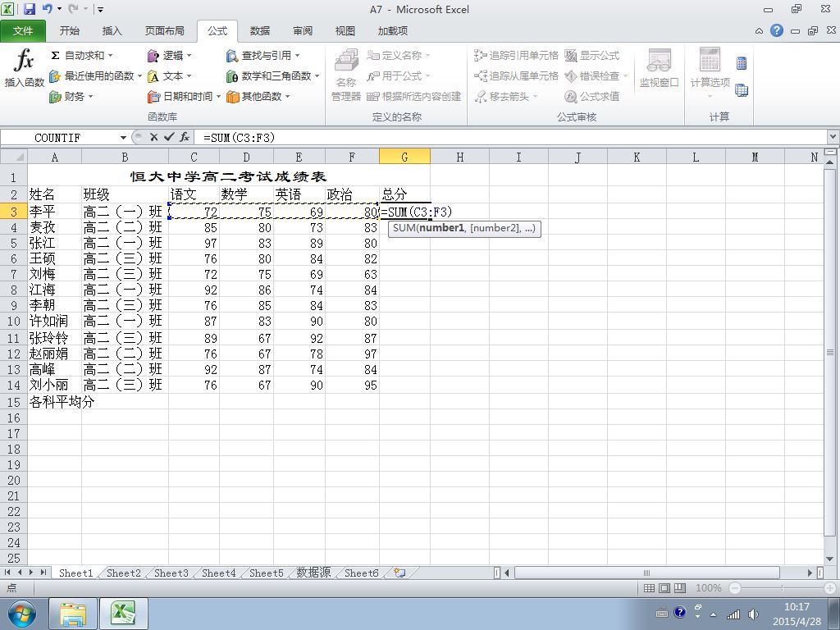Viewport: 840px width, 630px height.
Task: Open Lookup & Reference (查找与引用) functions
Action: point(262,56)
